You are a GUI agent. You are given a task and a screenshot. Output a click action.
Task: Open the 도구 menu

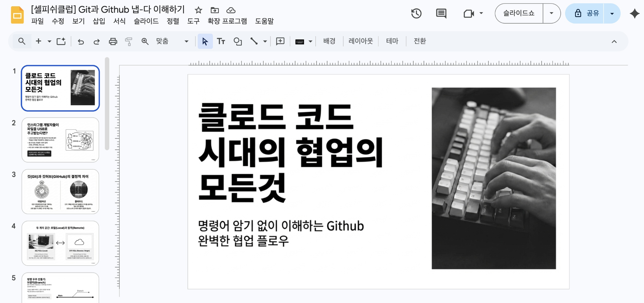pyautogui.click(x=193, y=21)
